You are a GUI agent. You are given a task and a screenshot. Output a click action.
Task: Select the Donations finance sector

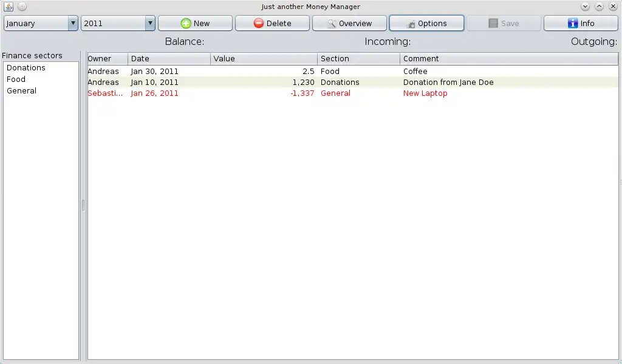[41, 68]
